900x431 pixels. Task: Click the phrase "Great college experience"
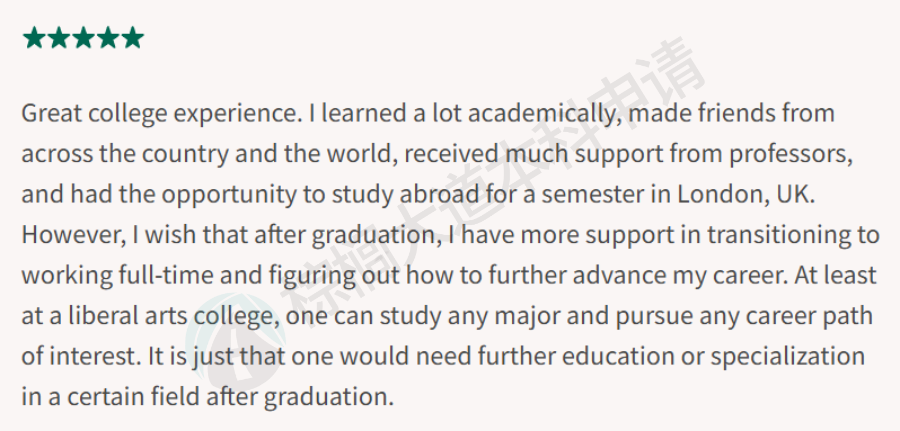[160, 115]
